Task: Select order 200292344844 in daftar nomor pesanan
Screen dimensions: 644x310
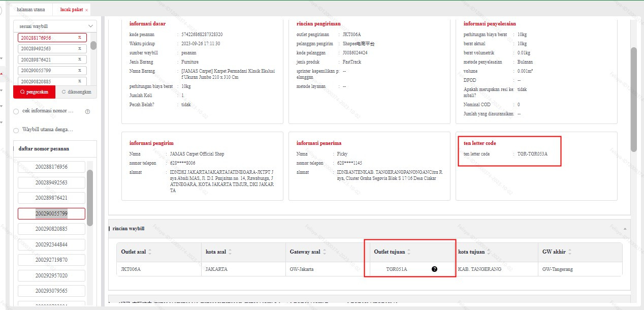Action: [51, 244]
